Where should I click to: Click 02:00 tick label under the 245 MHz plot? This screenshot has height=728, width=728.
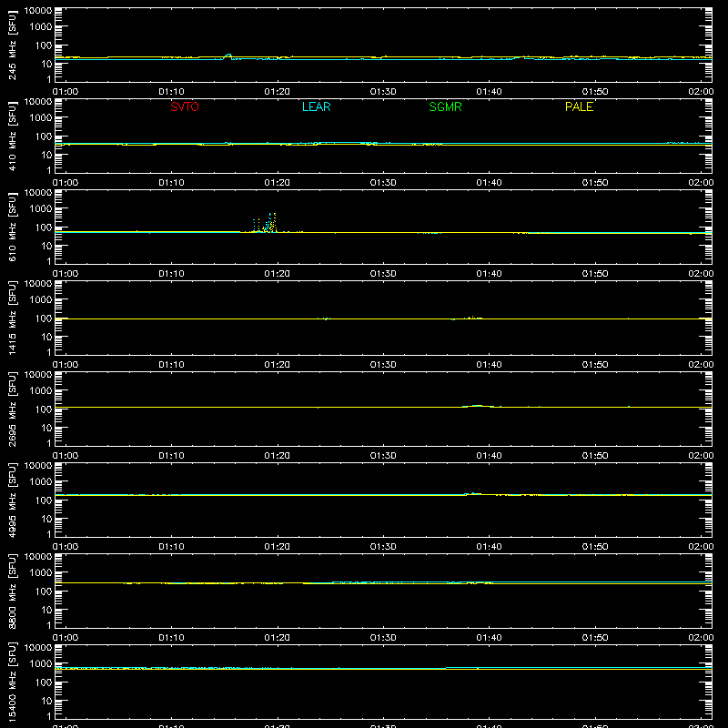pos(701,92)
